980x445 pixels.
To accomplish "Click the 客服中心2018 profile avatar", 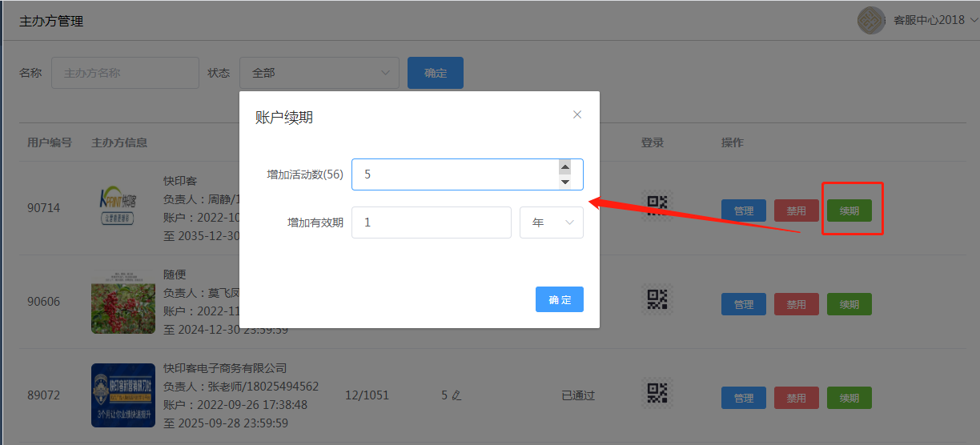I will tap(871, 21).
